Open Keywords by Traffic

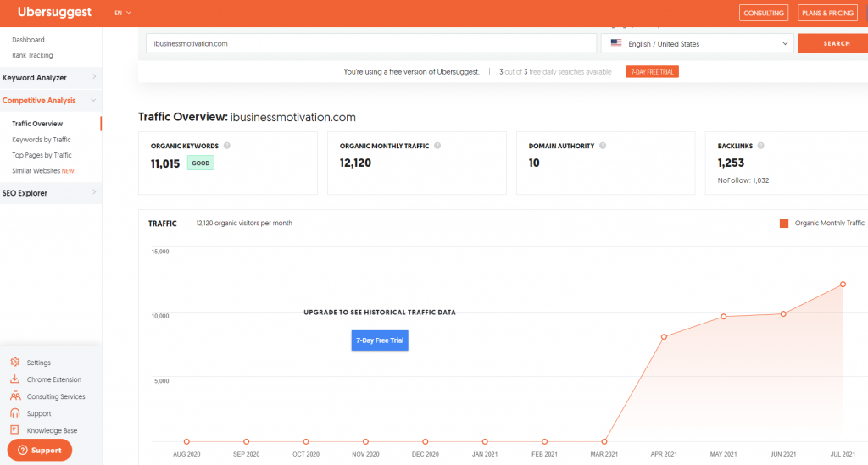tap(42, 140)
